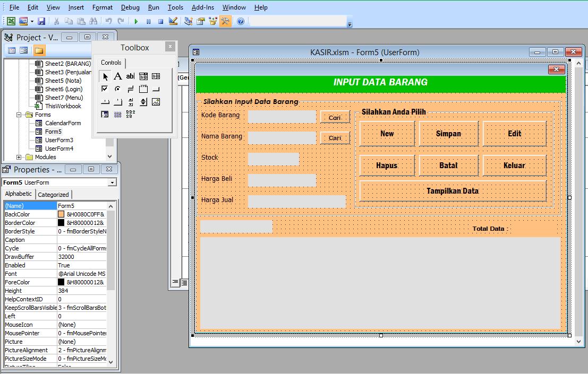Select the OptionButton control in the Toolbox
588x374 pixels.
coord(118,89)
